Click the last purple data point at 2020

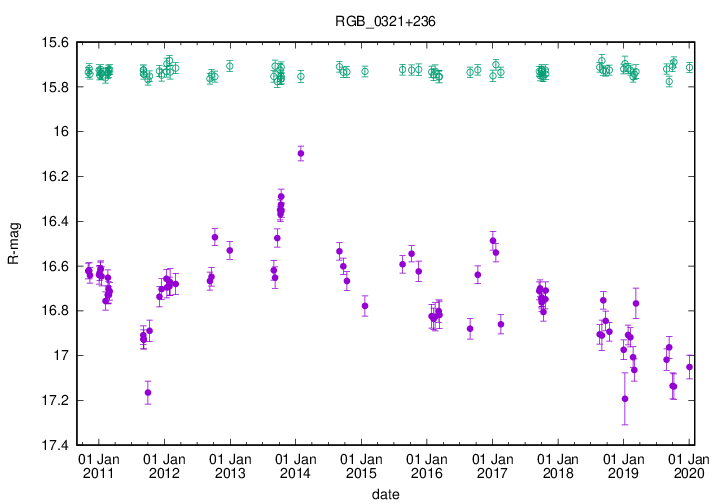point(689,367)
